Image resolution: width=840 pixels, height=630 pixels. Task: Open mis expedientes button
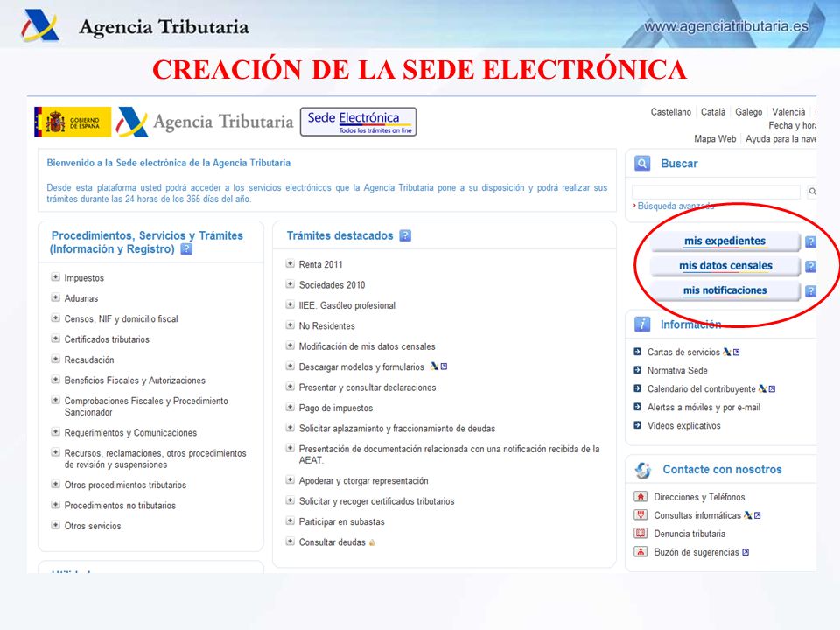(x=724, y=241)
